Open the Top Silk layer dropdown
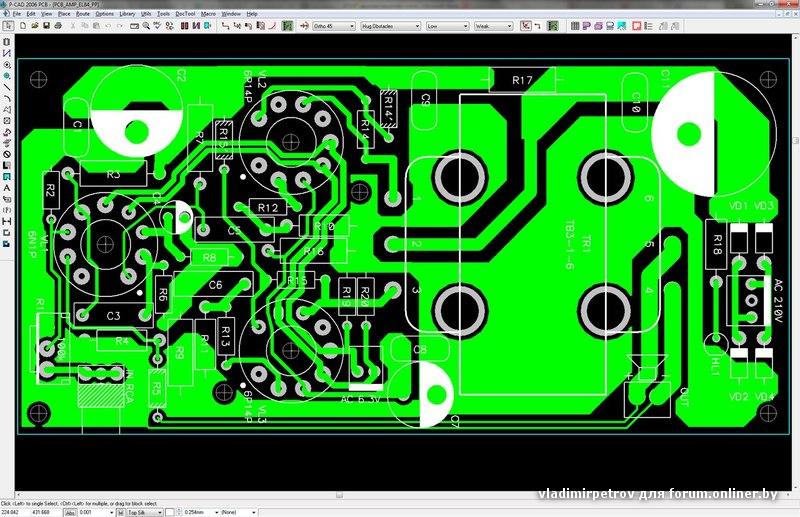 coord(144,512)
